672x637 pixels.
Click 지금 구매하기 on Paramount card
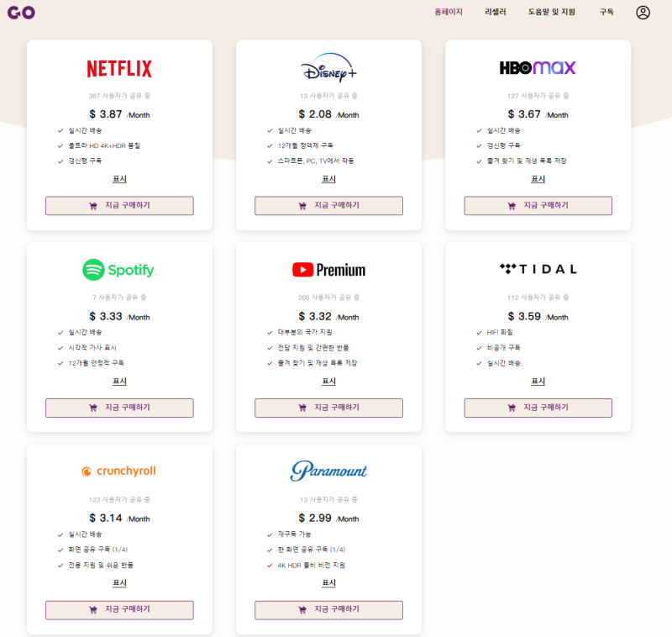coord(328,609)
